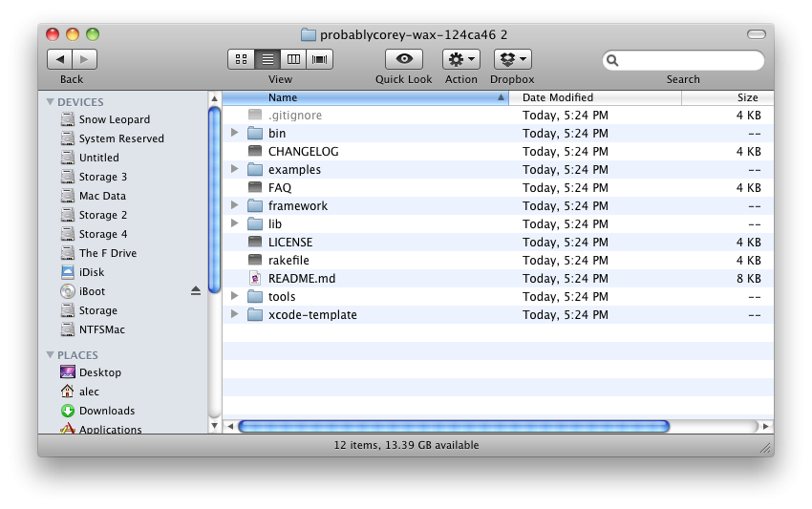This screenshot has width=812, height=509.
Task: Eject the iBoot disc
Action: (195, 291)
